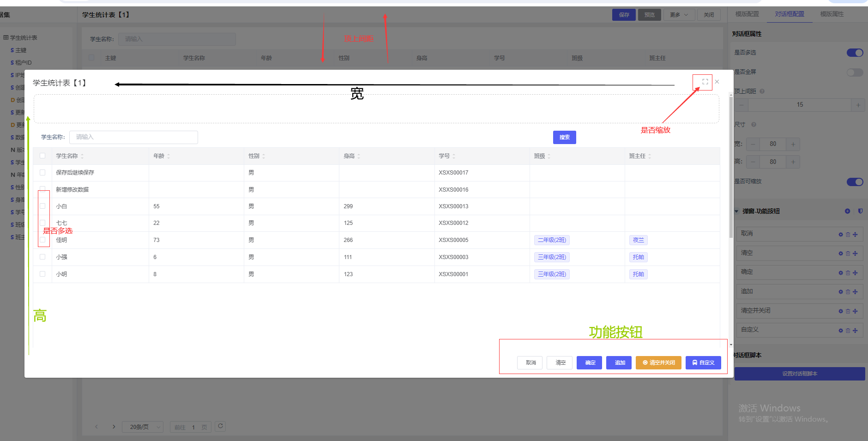Click the move icon for 确定 row
The height and width of the screenshot is (441, 868).
(x=855, y=273)
